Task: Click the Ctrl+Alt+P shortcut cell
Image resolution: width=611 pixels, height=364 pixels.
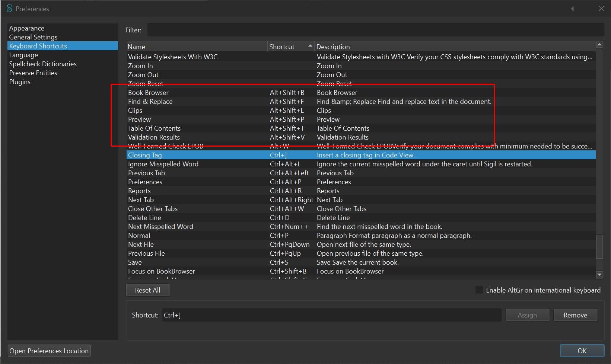Action: [x=286, y=182]
